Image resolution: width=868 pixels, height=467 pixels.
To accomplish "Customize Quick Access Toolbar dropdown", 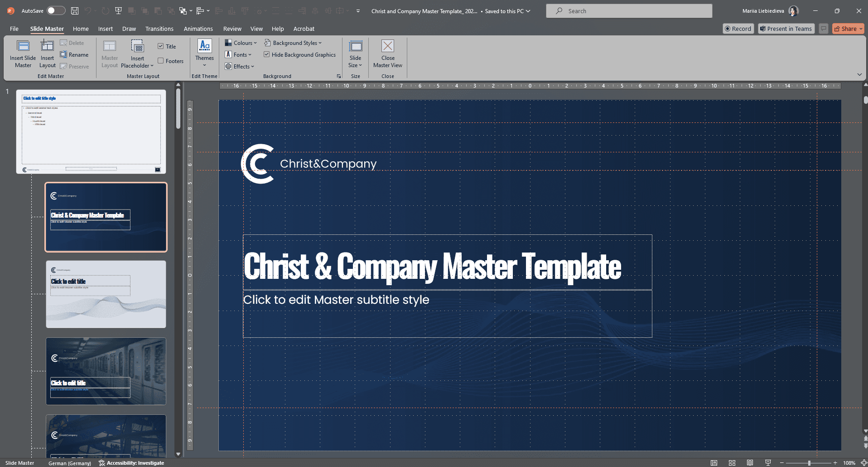I will pyautogui.click(x=358, y=11).
